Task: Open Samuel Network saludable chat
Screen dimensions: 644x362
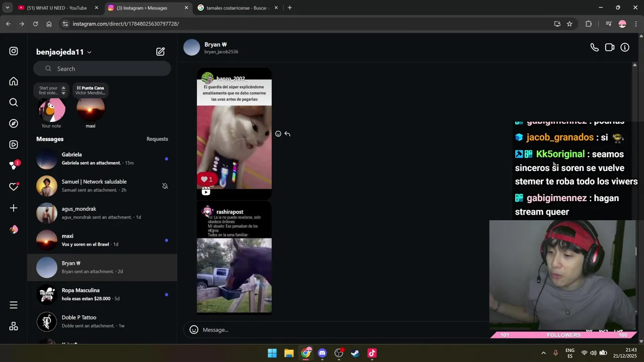Action: pyautogui.click(x=102, y=186)
